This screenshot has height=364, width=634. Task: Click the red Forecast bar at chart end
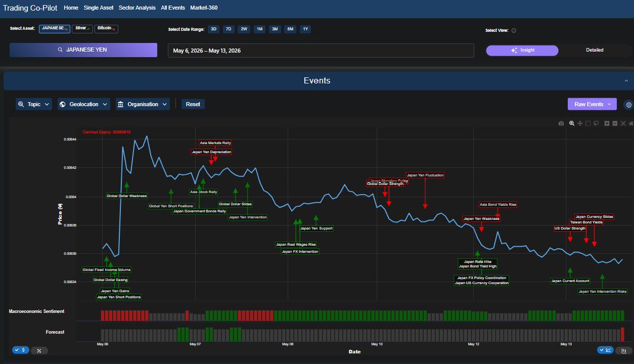coord(622,334)
